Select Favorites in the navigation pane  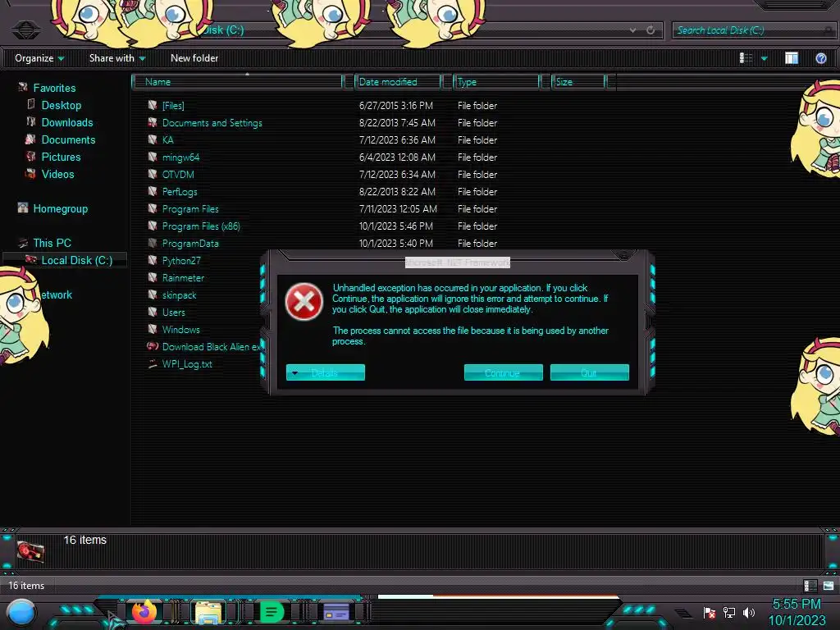(x=54, y=88)
